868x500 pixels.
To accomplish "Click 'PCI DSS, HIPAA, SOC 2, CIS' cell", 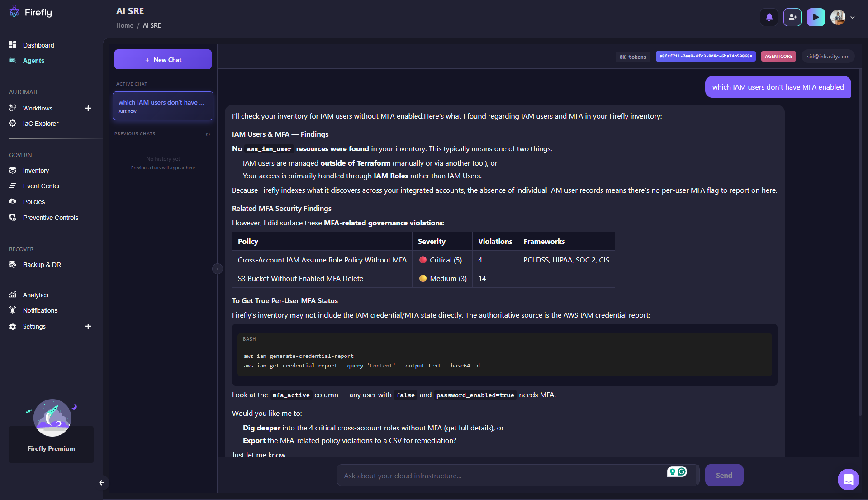I will (566, 260).
